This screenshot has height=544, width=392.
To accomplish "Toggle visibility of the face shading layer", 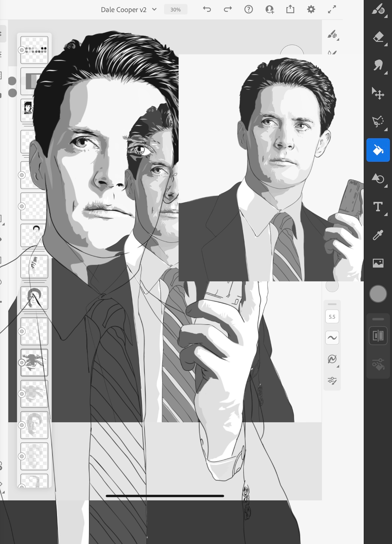I will pyautogui.click(x=21, y=425).
